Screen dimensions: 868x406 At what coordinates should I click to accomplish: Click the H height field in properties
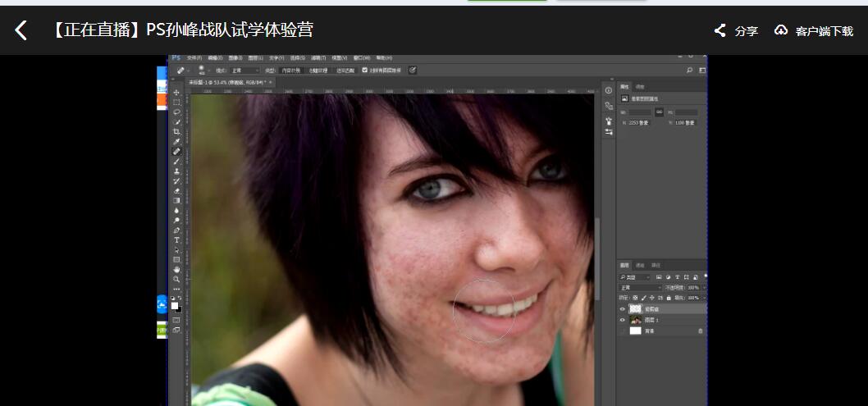[x=687, y=112]
